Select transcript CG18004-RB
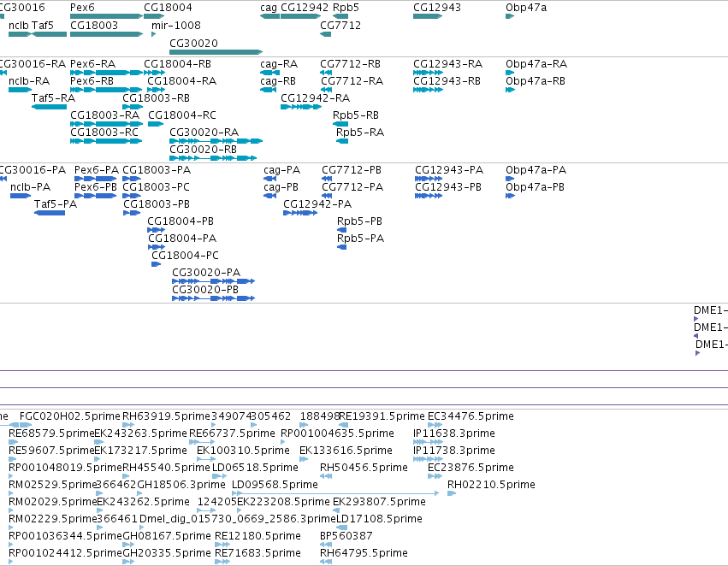The image size is (728, 566). tap(154, 73)
